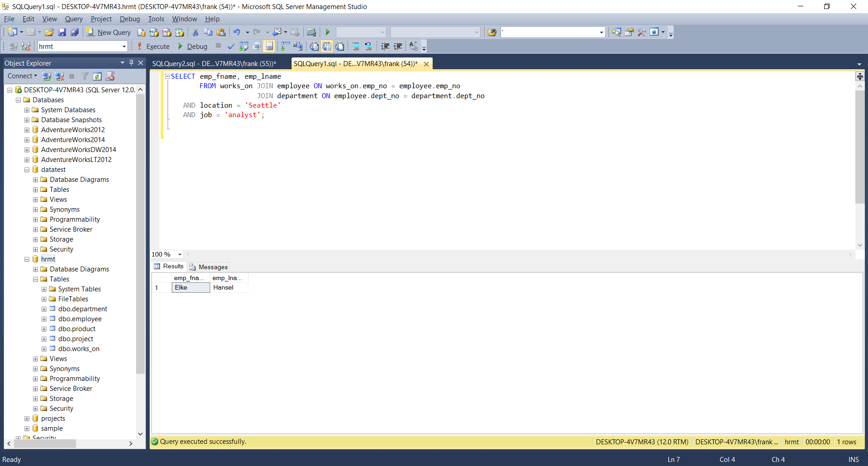Open the Tools menu
The width and height of the screenshot is (868, 466).
156,19
